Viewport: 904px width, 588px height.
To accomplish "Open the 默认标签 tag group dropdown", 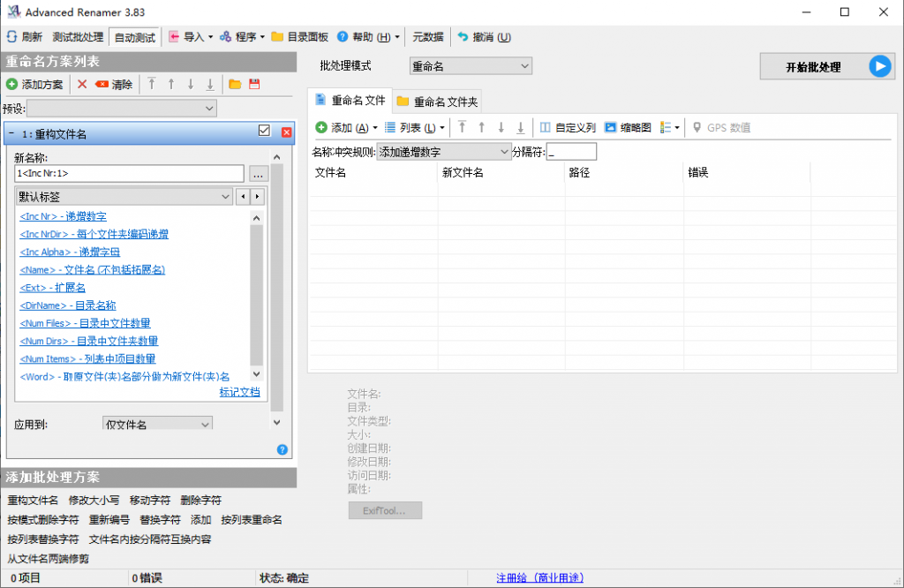I will [x=124, y=197].
